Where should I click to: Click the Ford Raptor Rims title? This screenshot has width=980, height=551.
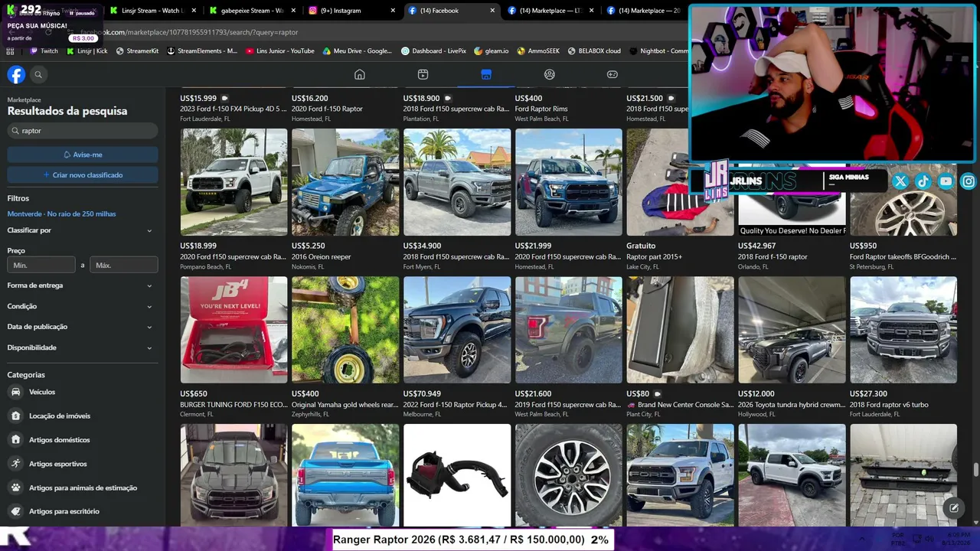coord(541,109)
